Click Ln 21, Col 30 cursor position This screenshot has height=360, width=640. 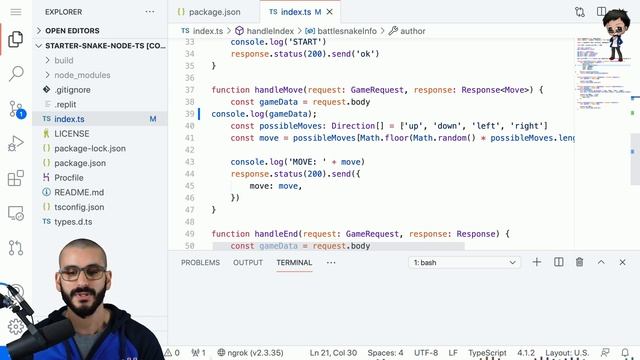tap(333, 352)
